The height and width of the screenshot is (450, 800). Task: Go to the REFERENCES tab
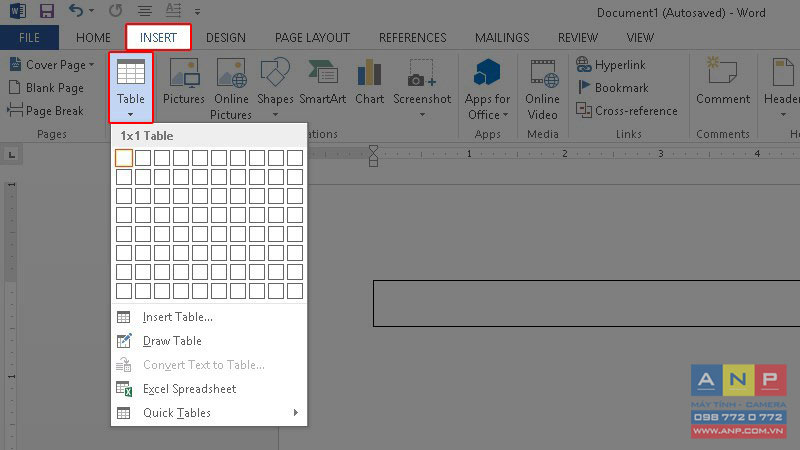click(412, 38)
